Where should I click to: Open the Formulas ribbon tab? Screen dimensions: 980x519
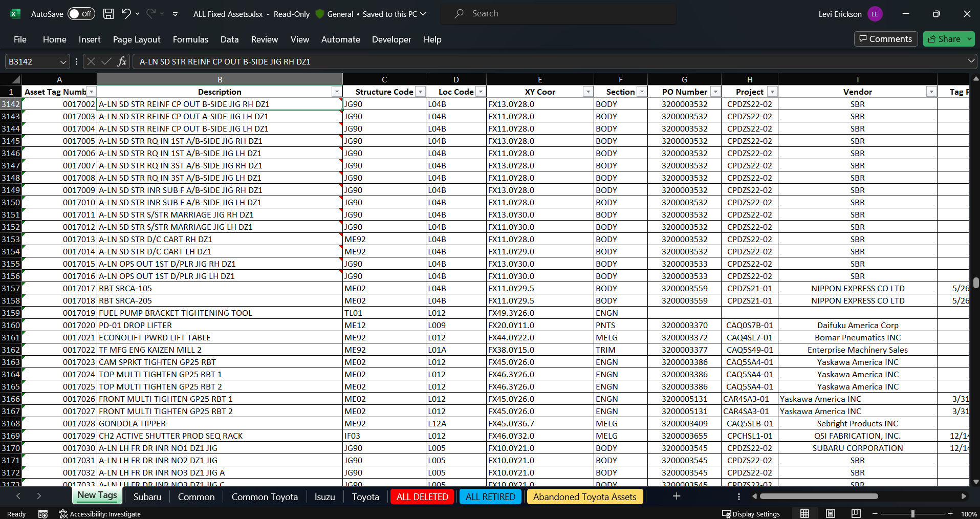click(x=190, y=39)
